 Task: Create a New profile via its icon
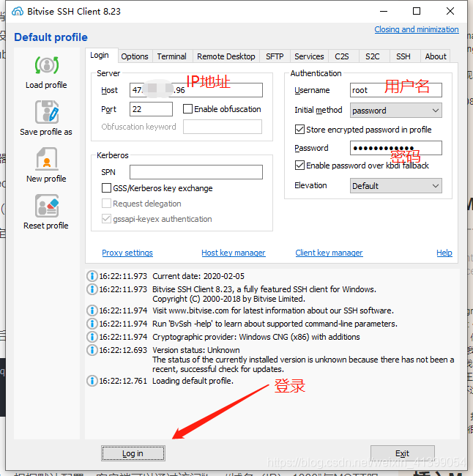[47, 159]
